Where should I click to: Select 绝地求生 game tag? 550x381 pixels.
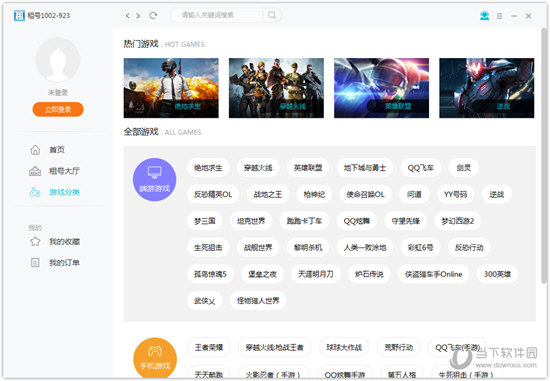pyautogui.click(x=208, y=168)
